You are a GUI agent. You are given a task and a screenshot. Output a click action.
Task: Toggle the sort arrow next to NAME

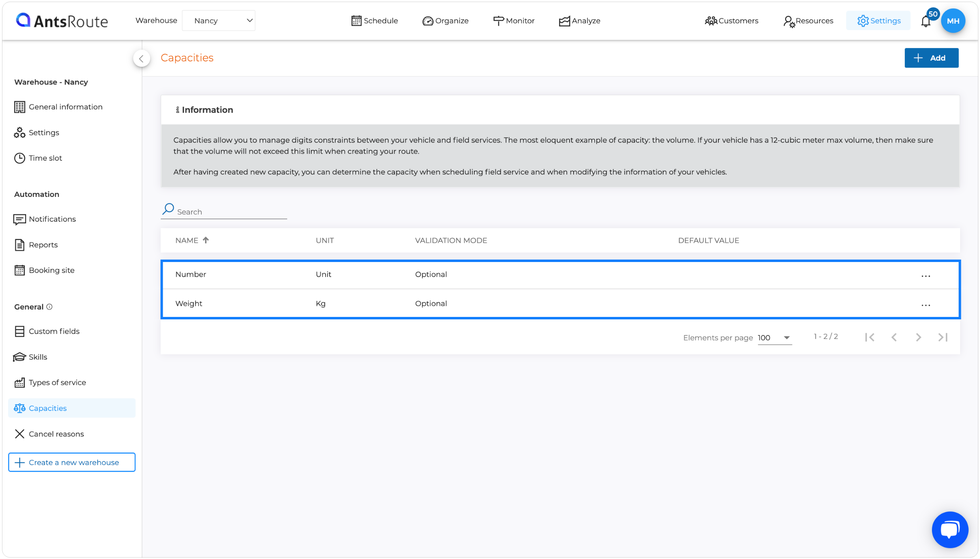[x=206, y=240]
